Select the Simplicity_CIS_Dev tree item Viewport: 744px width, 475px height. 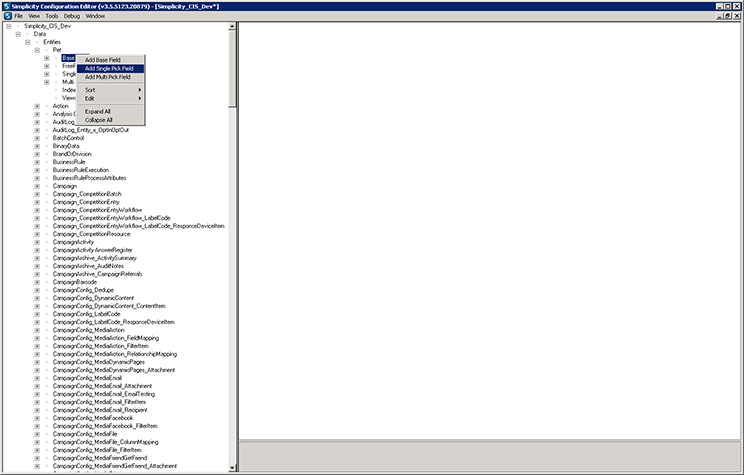tap(47, 26)
